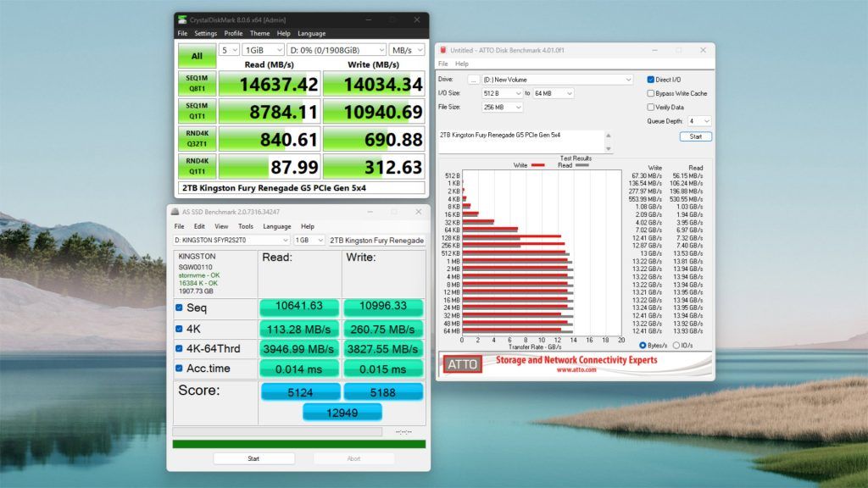Viewport: 868px width, 488px height.
Task: Open the AS SSD Tools menu
Action: coord(245,226)
